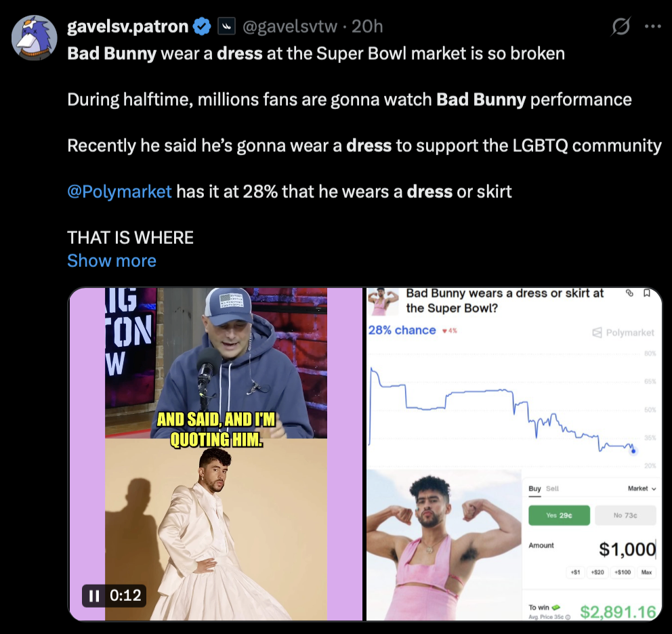Open the @Polymarket mention link

point(119,192)
